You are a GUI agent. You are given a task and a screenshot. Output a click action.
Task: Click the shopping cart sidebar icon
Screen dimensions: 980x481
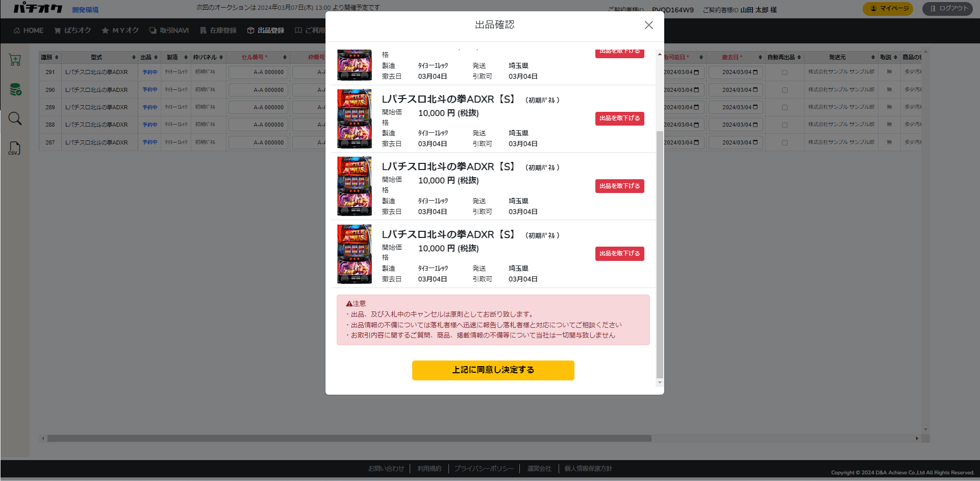pyautogui.click(x=15, y=60)
